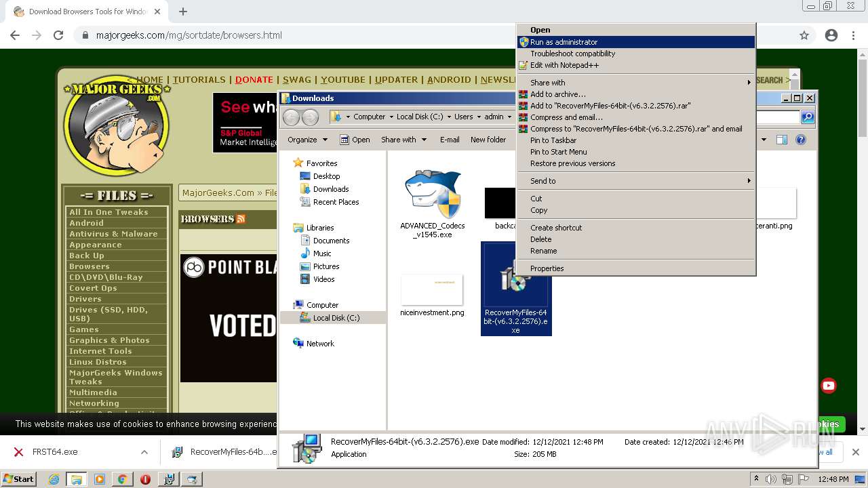Click the Windows Start button
The height and width of the screenshot is (488, 868).
click(18, 479)
